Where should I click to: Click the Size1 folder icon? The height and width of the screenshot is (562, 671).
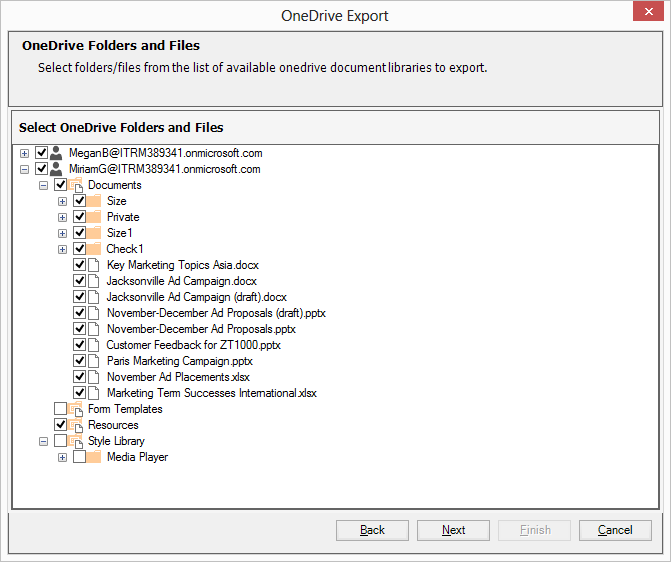[x=94, y=233]
